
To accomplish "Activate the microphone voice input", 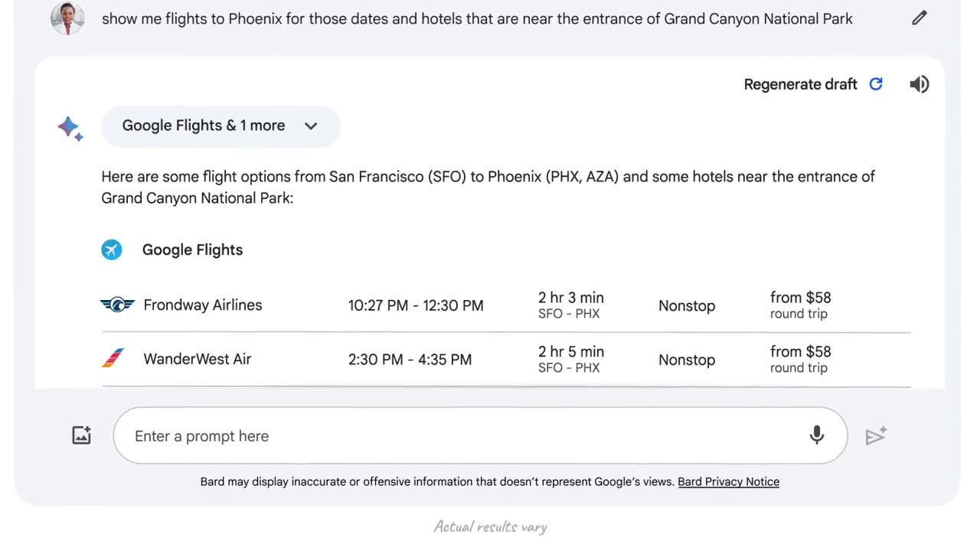I will (x=817, y=435).
